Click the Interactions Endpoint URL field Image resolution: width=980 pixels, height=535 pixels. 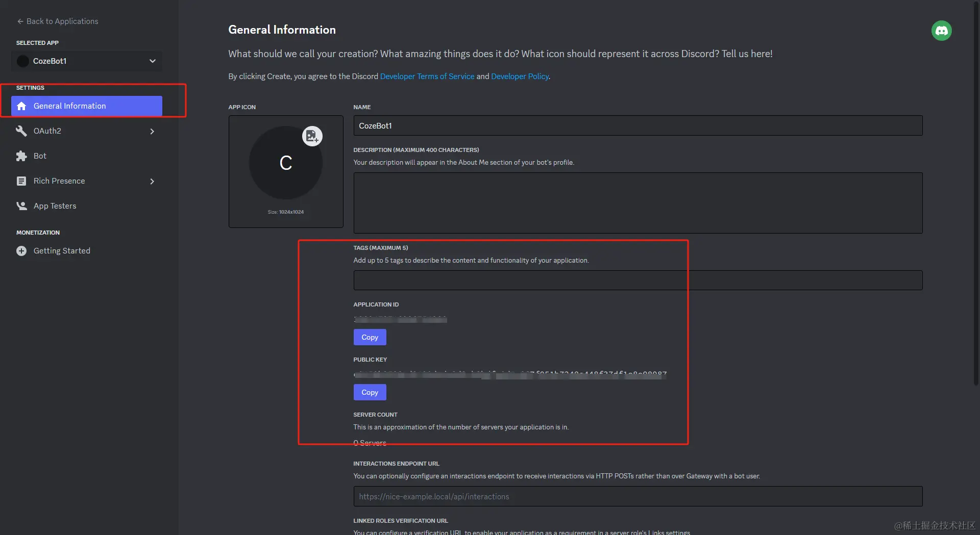638,496
